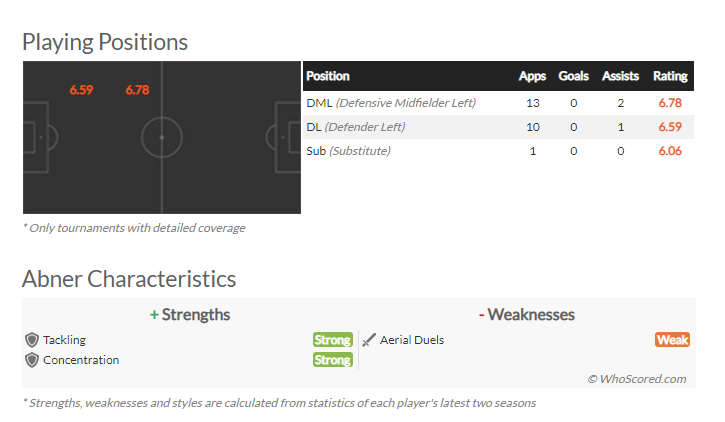Select the Sub Substitute row
Image resolution: width=725 pixels, height=422 pixels.
498,151
